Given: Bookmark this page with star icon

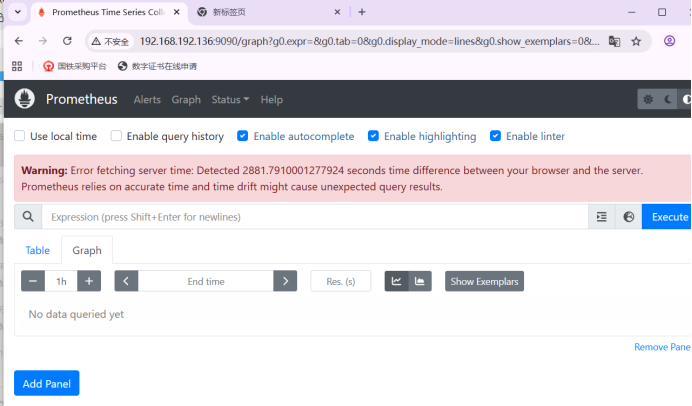Looking at the screenshot, I should pyautogui.click(x=636, y=41).
